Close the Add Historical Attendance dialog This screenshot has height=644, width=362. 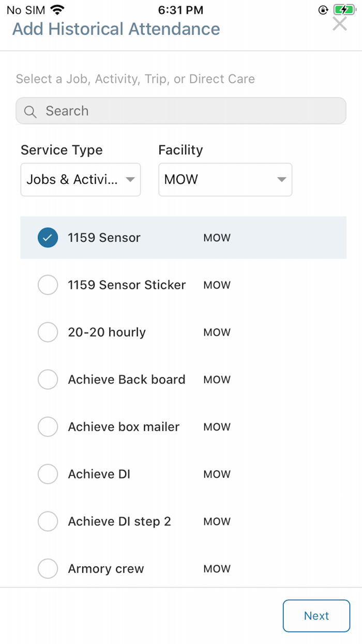coord(339,23)
